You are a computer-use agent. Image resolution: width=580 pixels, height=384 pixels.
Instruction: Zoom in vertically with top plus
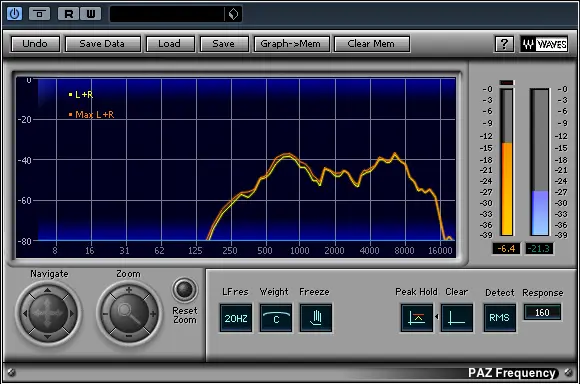pos(129,290)
